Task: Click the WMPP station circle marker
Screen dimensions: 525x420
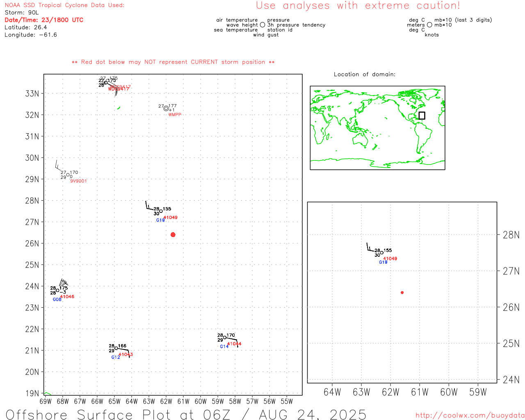Action: tap(166, 108)
